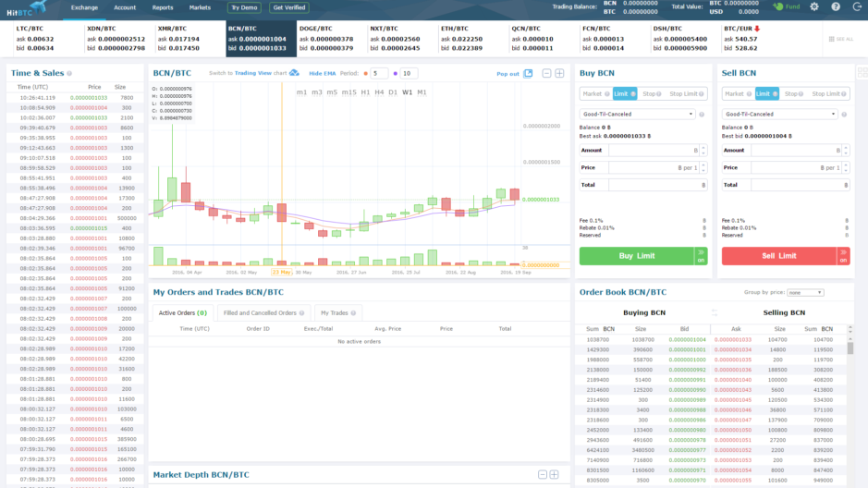Click Buy Price stepper arrows
The width and height of the screenshot is (868, 488).
703,167
